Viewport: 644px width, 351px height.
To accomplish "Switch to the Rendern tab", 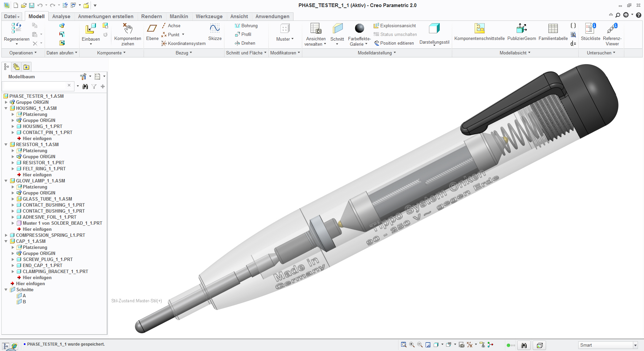I will [152, 16].
